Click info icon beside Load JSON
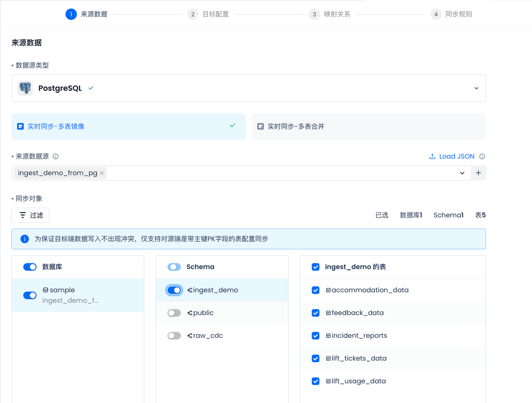 pos(482,157)
